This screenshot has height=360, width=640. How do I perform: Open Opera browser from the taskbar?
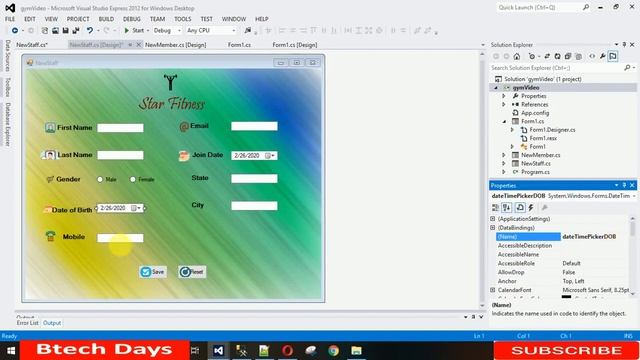point(287,351)
